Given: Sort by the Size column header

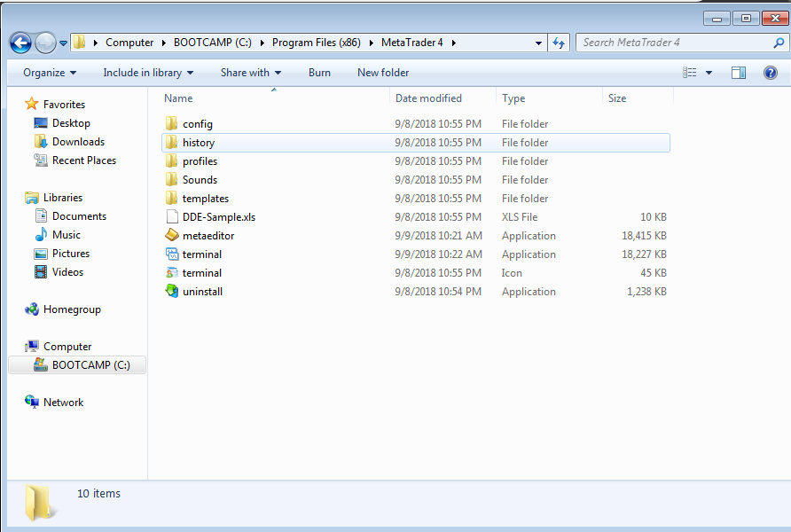Looking at the screenshot, I should tap(617, 98).
